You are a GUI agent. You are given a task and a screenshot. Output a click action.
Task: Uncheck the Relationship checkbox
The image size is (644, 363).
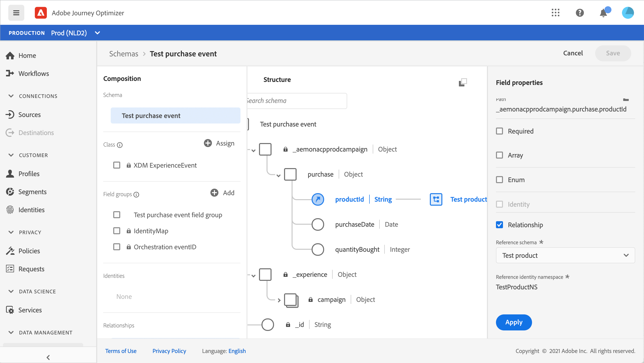(x=499, y=225)
